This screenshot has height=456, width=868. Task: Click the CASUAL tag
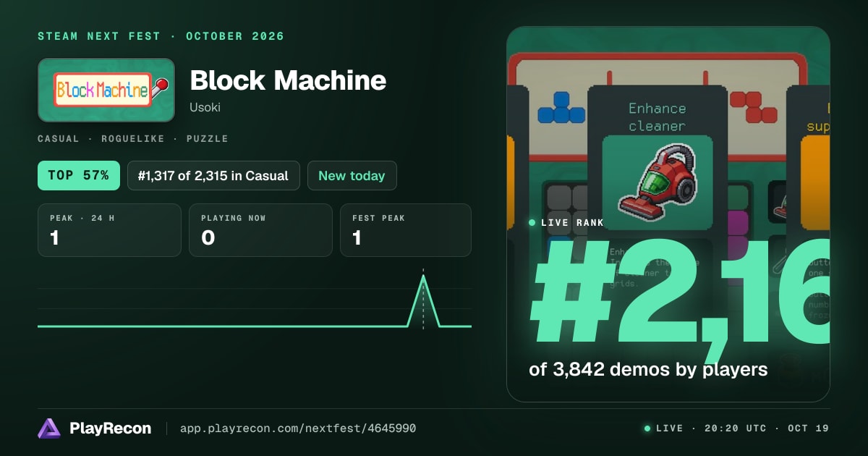coord(59,138)
